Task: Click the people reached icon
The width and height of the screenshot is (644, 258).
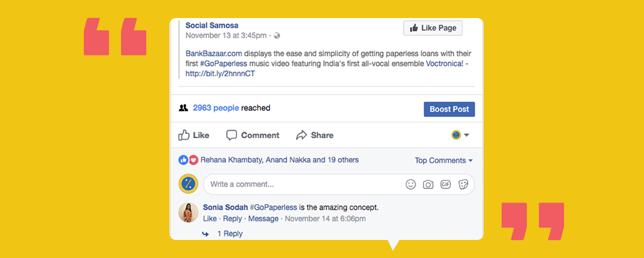Action: point(184,108)
